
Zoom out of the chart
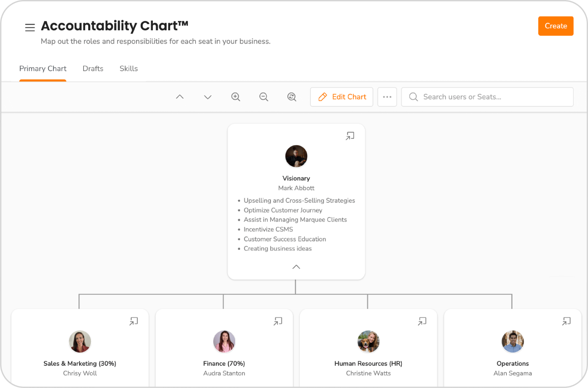click(x=264, y=97)
